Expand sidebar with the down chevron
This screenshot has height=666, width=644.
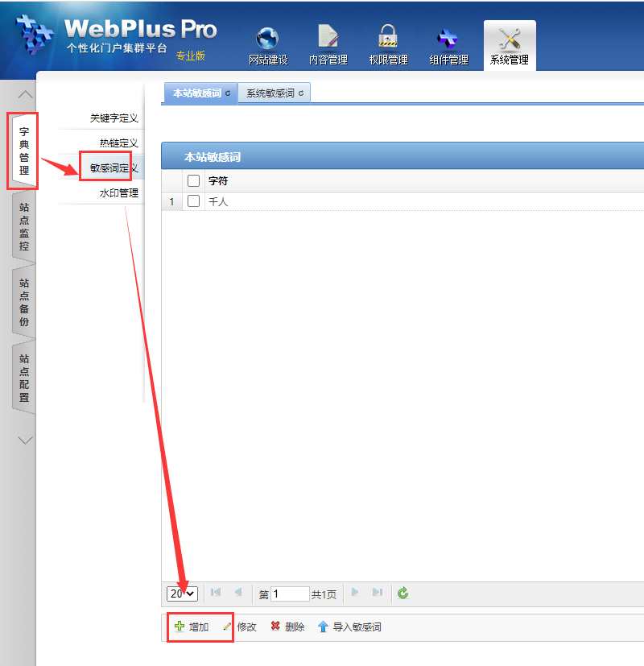(26, 440)
